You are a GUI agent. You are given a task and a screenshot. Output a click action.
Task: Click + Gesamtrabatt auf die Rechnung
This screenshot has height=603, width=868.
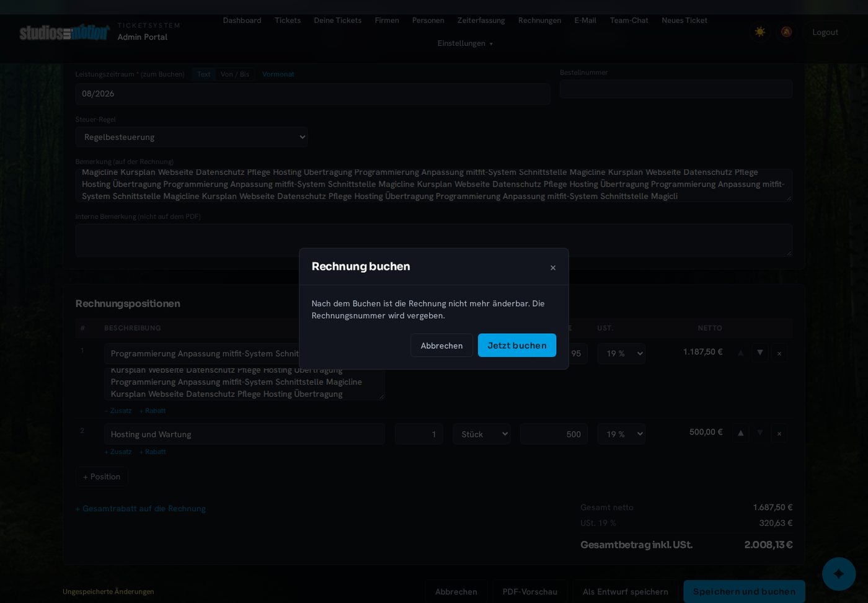[x=141, y=509]
